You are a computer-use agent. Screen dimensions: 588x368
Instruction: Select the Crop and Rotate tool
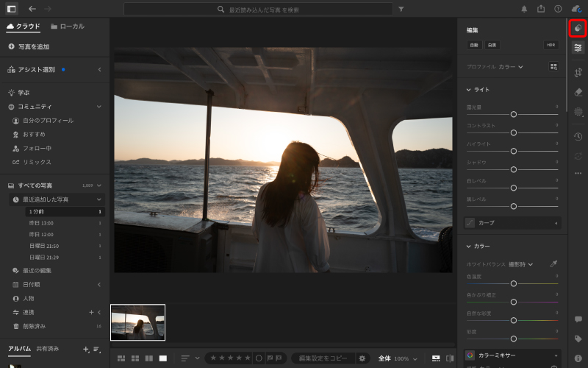click(x=578, y=72)
